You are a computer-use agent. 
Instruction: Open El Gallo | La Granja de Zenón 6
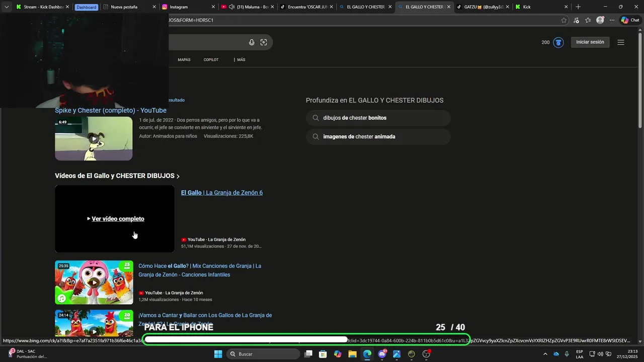point(222,193)
